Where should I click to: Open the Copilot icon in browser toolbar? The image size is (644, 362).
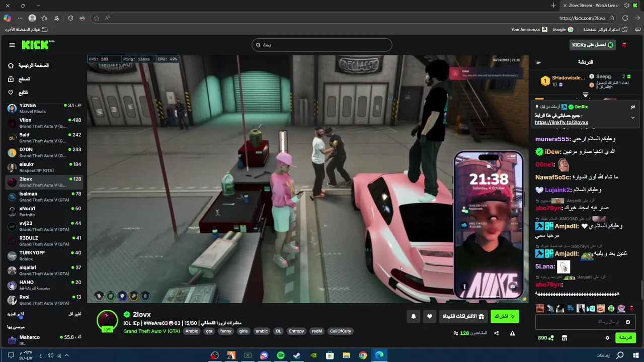[7, 18]
